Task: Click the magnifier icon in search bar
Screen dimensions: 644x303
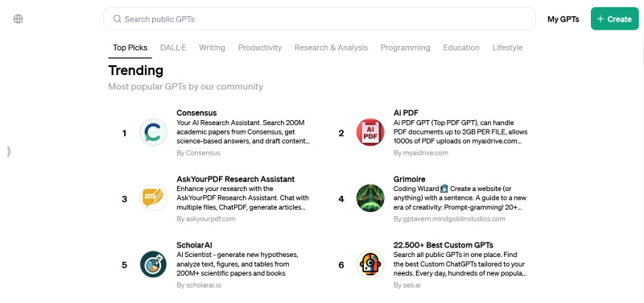Action: [117, 19]
